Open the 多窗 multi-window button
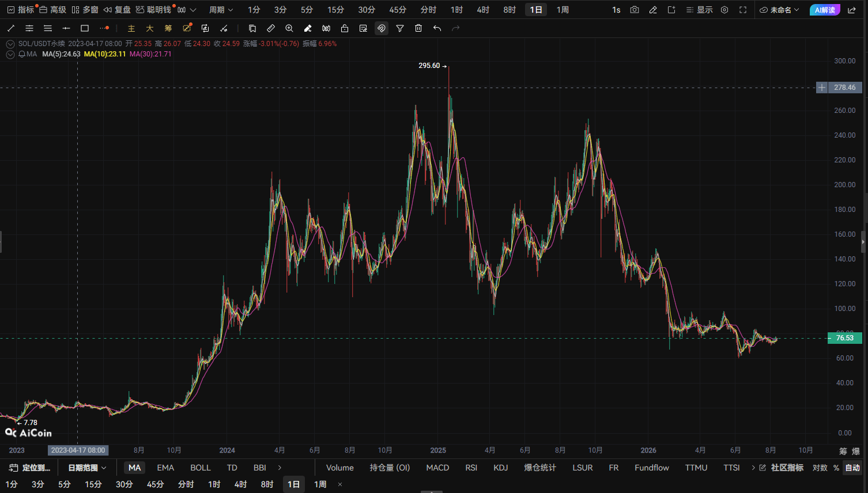This screenshot has height=493, width=868. point(85,10)
